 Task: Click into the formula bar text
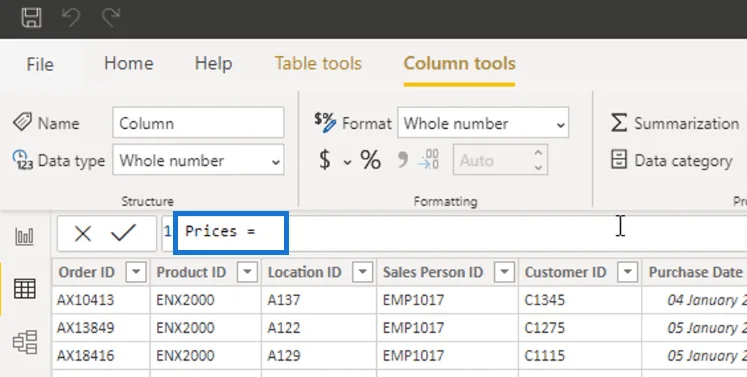pos(221,232)
